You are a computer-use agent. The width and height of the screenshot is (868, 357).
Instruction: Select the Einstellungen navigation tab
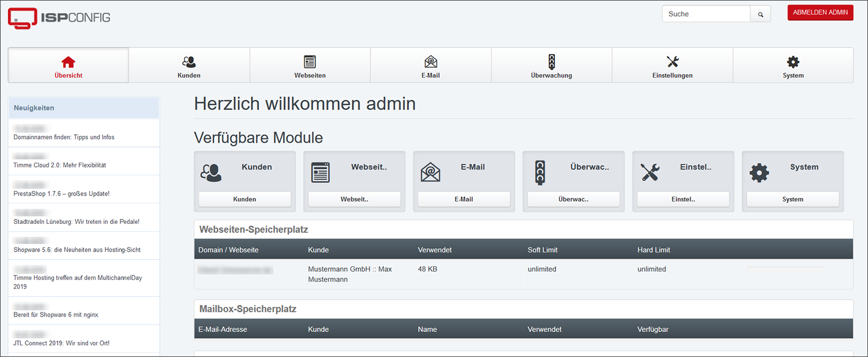point(672,65)
